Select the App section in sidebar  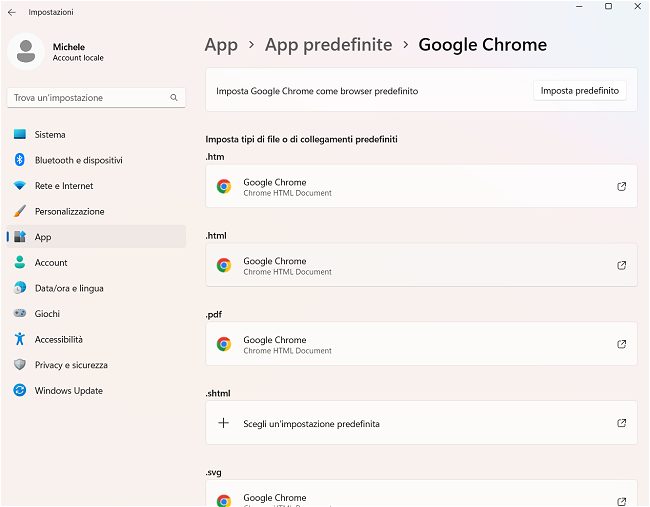(96, 237)
